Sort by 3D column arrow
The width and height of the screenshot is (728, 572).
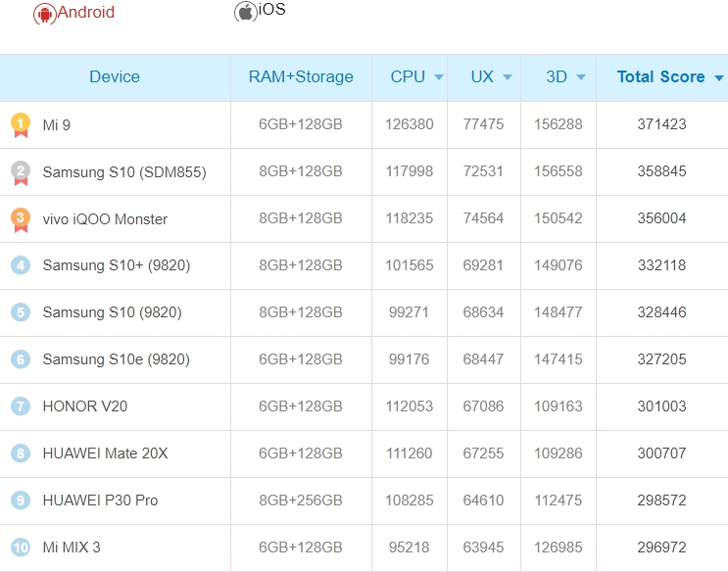581,77
